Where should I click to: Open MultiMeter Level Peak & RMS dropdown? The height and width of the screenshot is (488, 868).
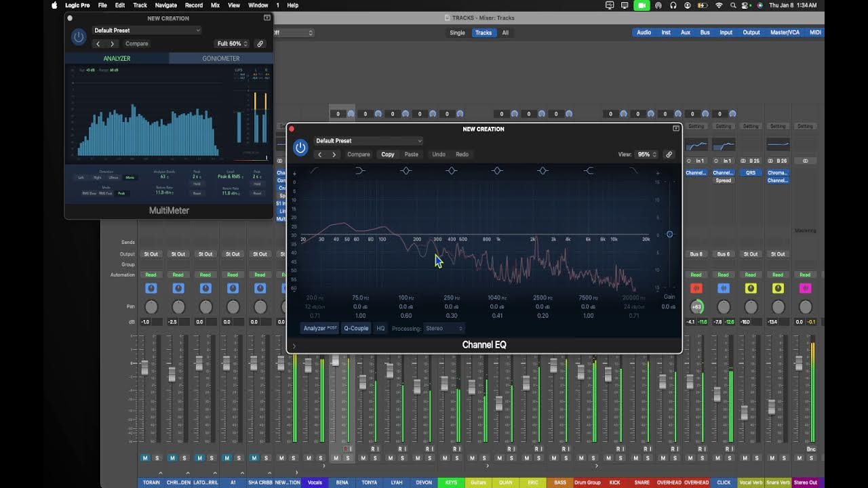point(232,176)
